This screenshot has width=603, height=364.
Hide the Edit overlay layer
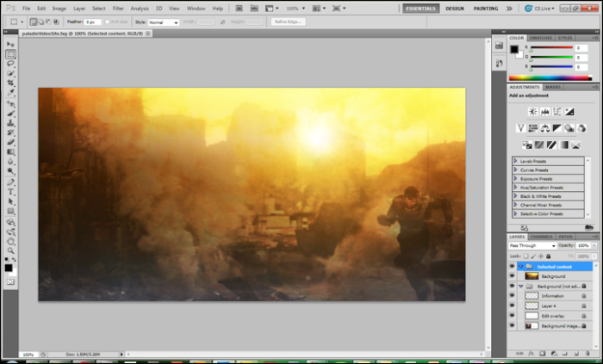(x=512, y=316)
